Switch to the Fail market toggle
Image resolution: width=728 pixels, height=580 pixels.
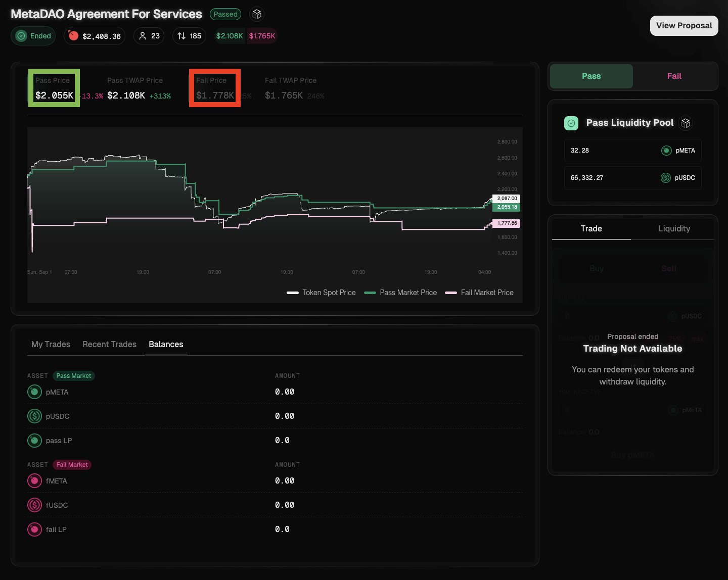pos(674,76)
